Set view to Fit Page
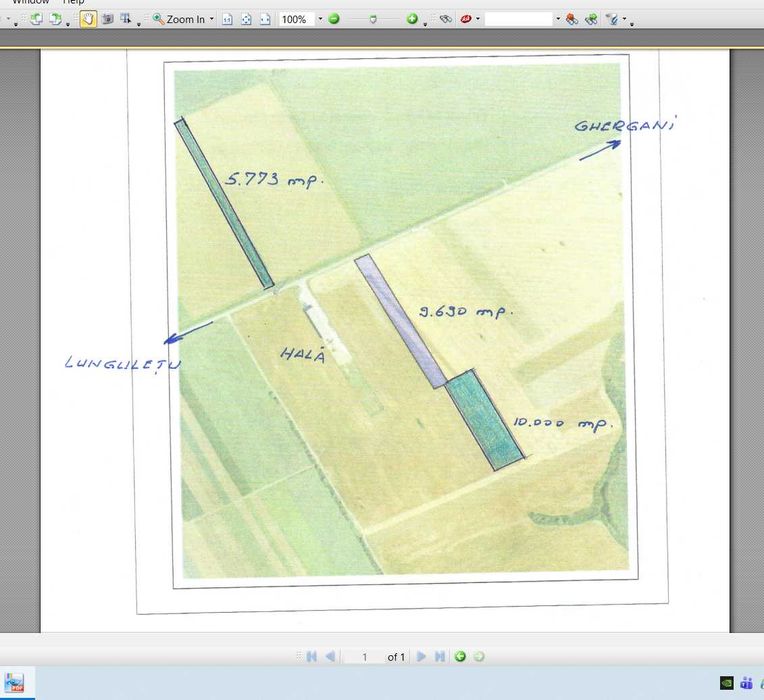The width and height of the screenshot is (764, 700). [247, 19]
